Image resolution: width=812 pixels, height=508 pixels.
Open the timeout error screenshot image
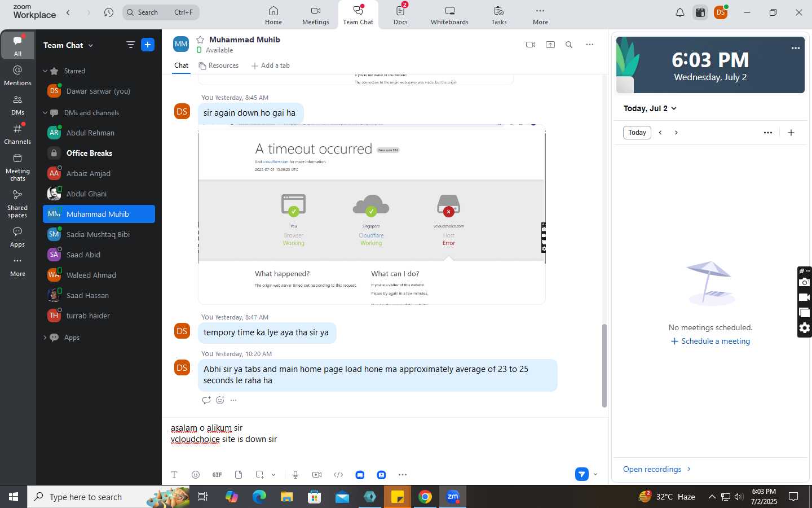point(372,214)
